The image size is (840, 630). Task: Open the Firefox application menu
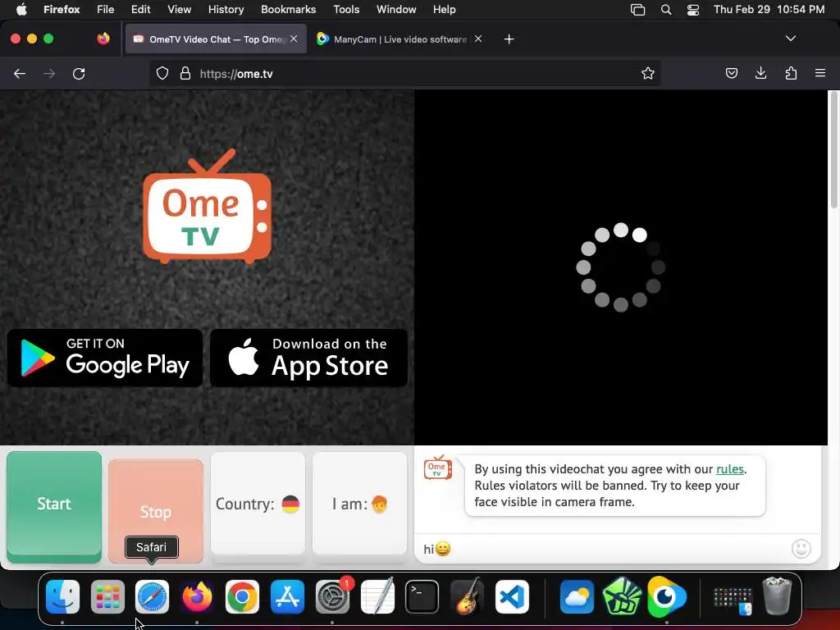pos(62,9)
